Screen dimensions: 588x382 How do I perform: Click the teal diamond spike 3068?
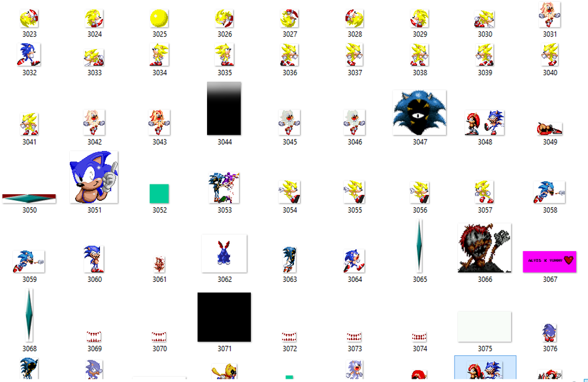(29, 315)
